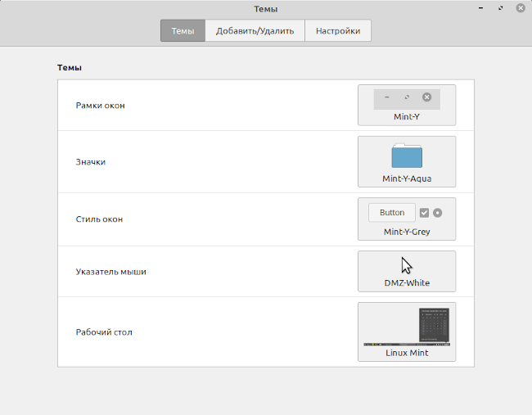
Task: Maximize the Темы window
Action: click(501, 8)
